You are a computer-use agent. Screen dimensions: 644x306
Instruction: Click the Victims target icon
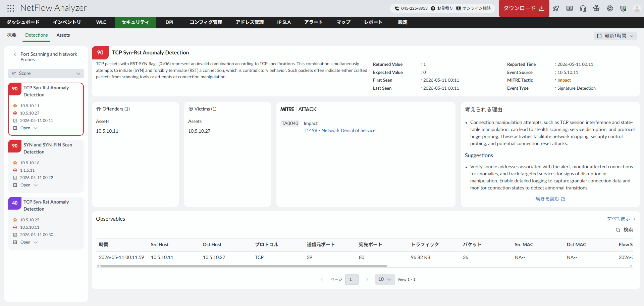[191, 109]
